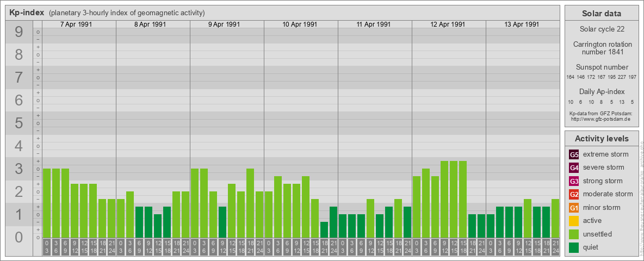The height and width of the screenshot is (261, 644).
Task: Click the Kp scale number 9
Action: 19,32
